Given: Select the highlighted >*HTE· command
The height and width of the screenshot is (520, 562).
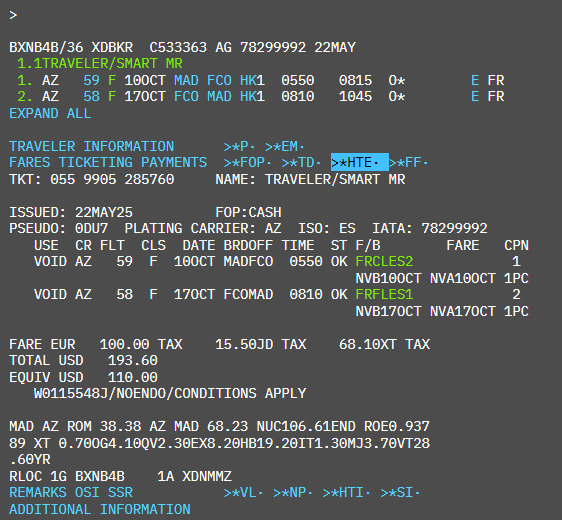Looking at the screenshot, I should [359, 162].
